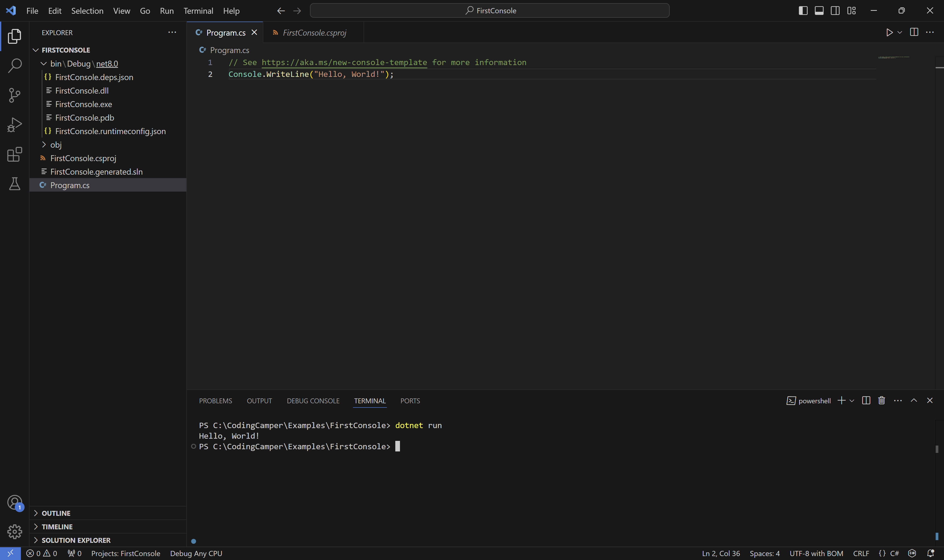Open Run and Debug view
Image resolution: width=944 pixels, height=560 pixels.
point(14,125)
